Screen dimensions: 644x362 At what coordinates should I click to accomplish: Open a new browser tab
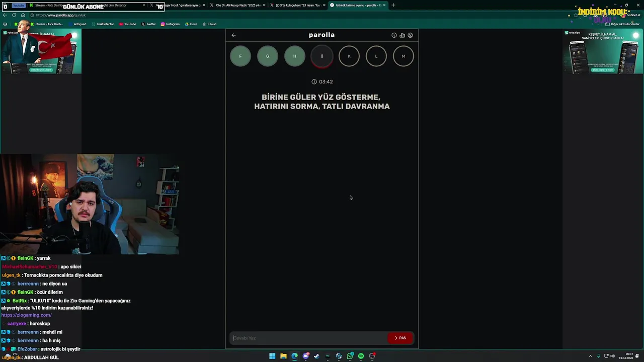click(x=393, y=5)
